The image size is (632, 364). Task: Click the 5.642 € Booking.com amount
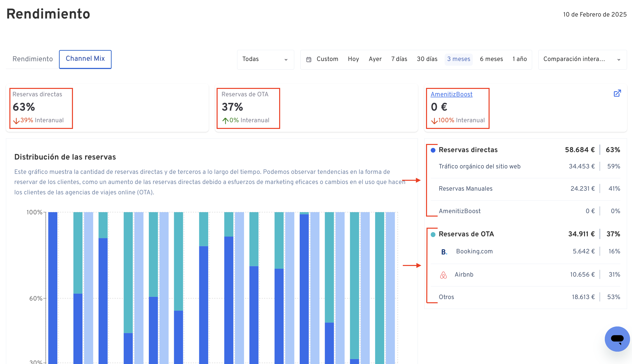coord(584,251)
